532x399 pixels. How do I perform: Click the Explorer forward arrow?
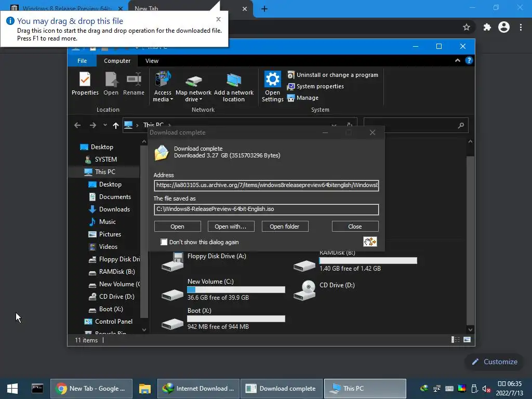pyautogui.click(x=92, y=126)
